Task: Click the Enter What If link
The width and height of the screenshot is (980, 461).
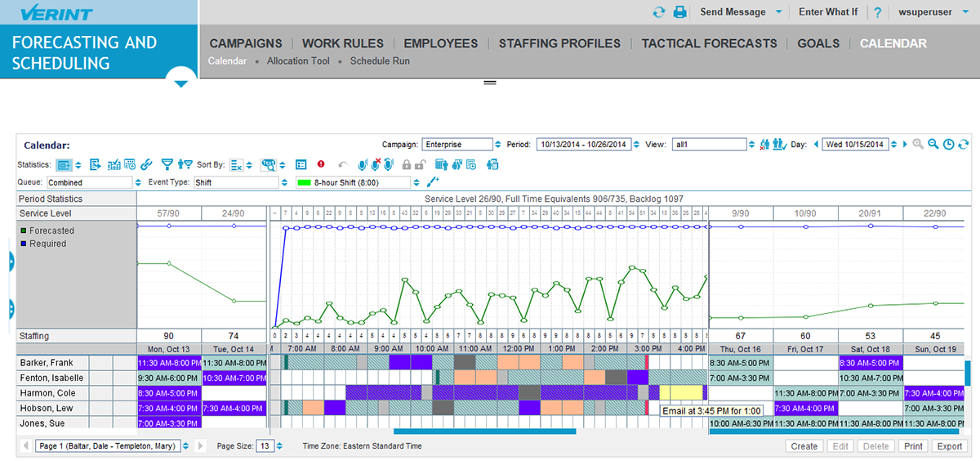Action: (x=827, y=12)
